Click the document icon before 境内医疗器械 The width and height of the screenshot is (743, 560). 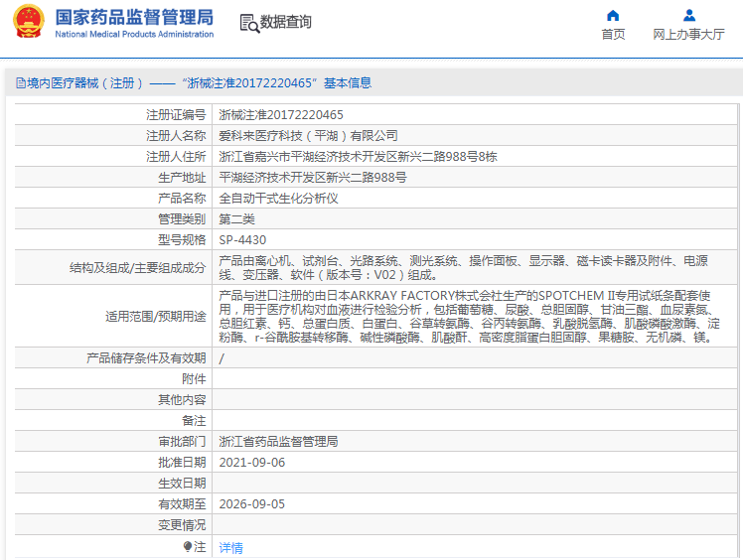tap(20, 83)
